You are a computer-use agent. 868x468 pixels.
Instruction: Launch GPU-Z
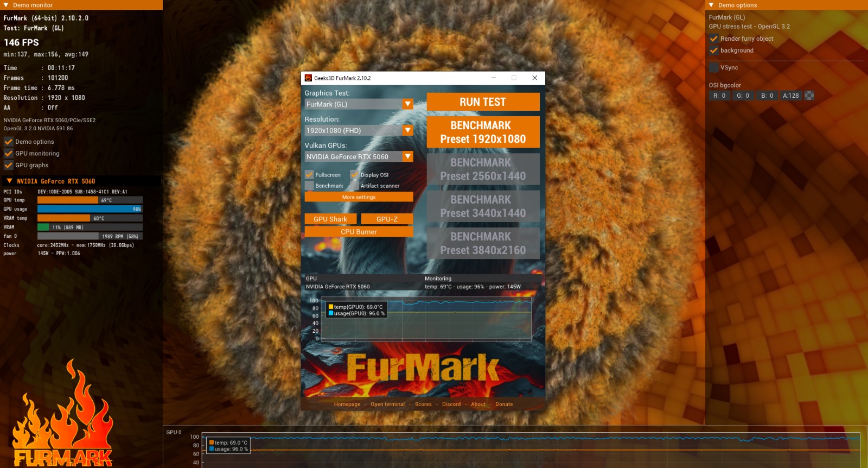tap(387, 219)
